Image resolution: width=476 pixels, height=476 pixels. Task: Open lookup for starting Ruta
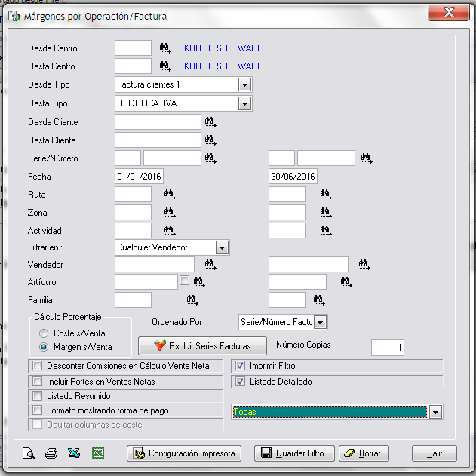point(170,195)
